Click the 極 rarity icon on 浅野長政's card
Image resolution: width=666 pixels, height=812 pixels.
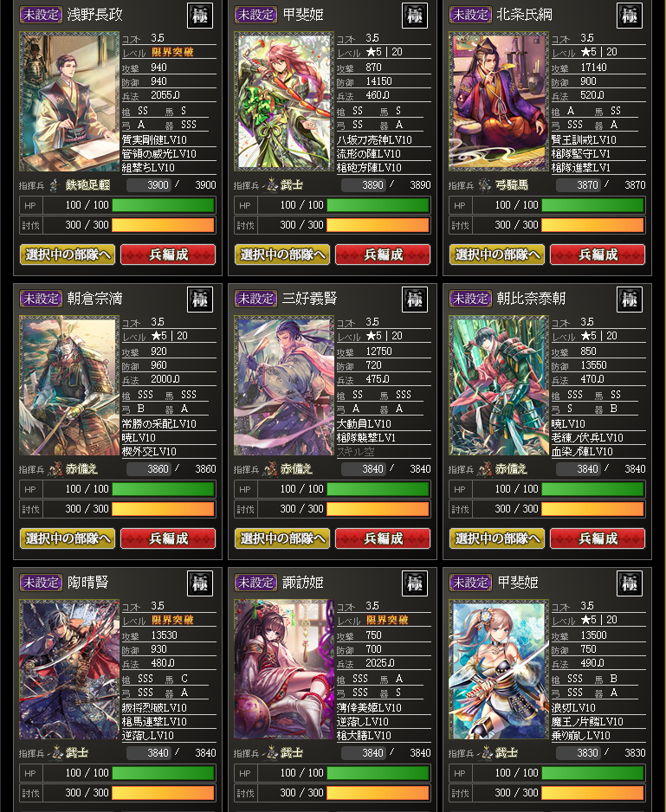pos(200,16)
